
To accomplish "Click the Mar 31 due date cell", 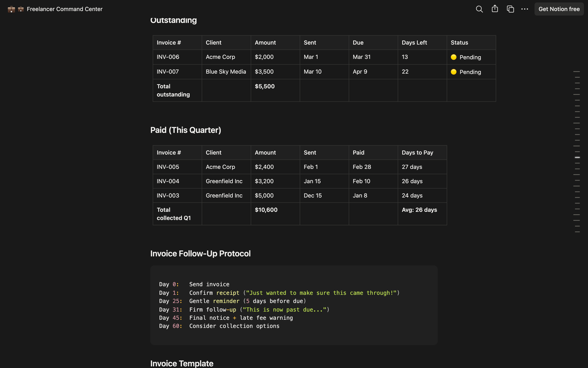I will 373,57.
